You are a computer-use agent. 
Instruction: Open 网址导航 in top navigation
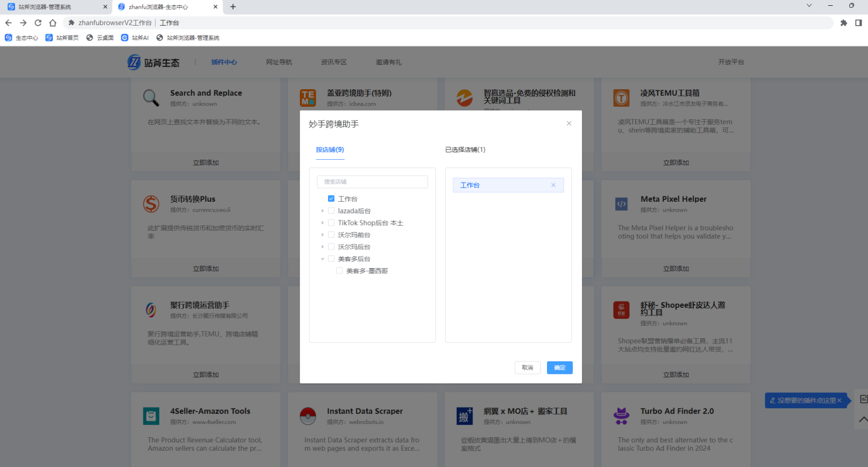[279, 62]
